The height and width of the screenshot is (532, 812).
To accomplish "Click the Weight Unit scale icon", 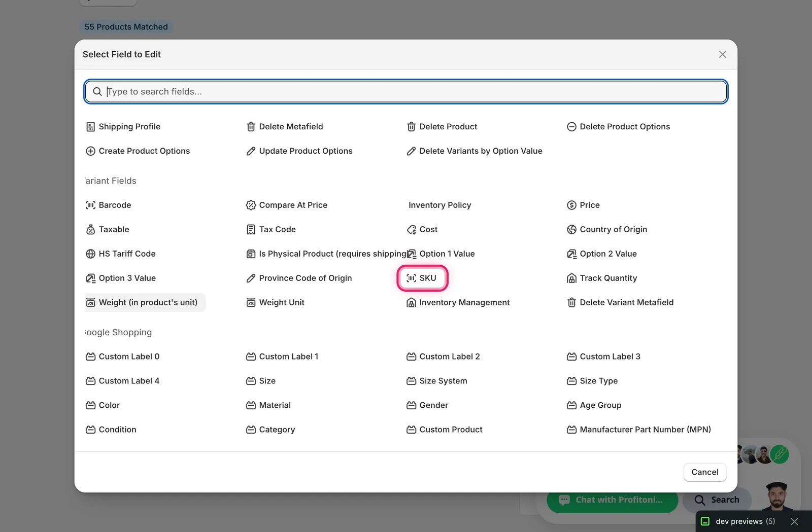I will (x=251, y=302).
